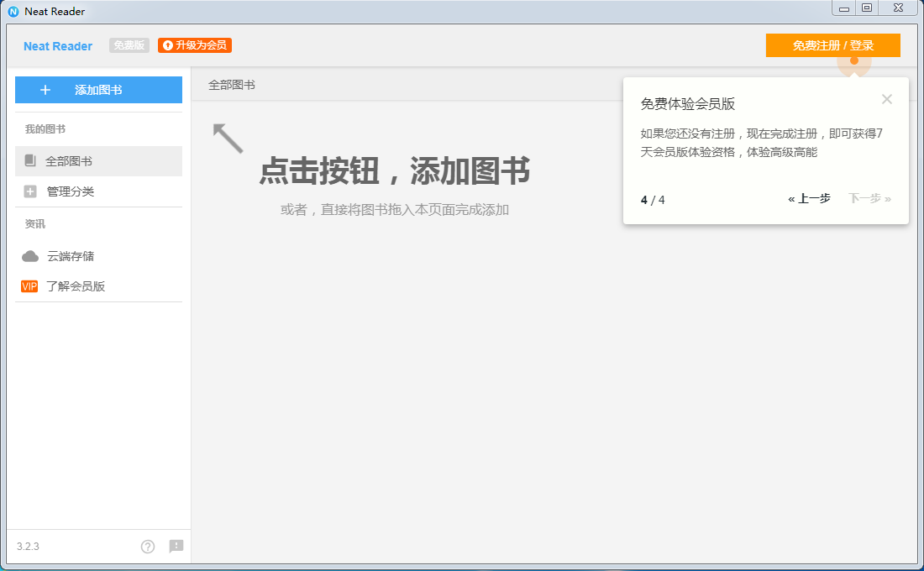924x571 pixels.
Task: Click the Neat Reader logo text
Action: pyautogui.click(x=58, y=46)
